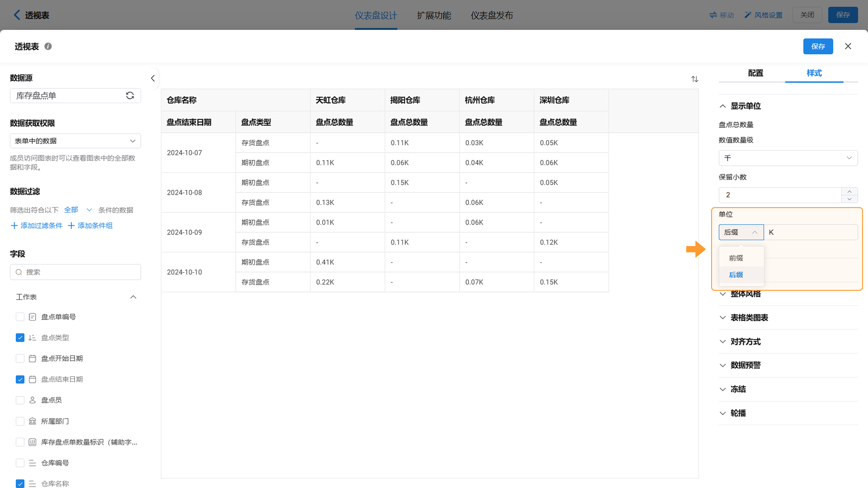The width and height of the screenshot is (868, 488).
Task: Uncheck the 盘点结束日期 field checkbox
Action: click(20, 379)
